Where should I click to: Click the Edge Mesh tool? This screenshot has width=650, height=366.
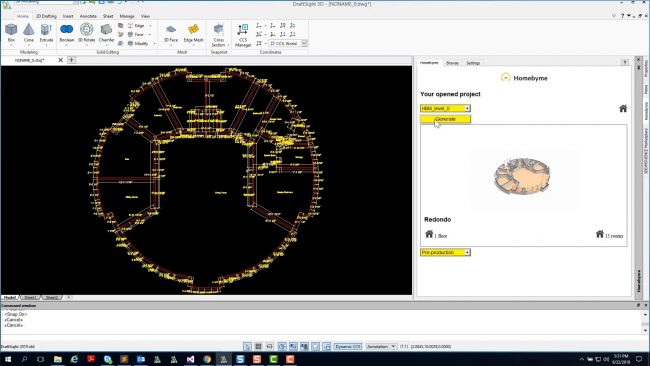pos(193,33)
